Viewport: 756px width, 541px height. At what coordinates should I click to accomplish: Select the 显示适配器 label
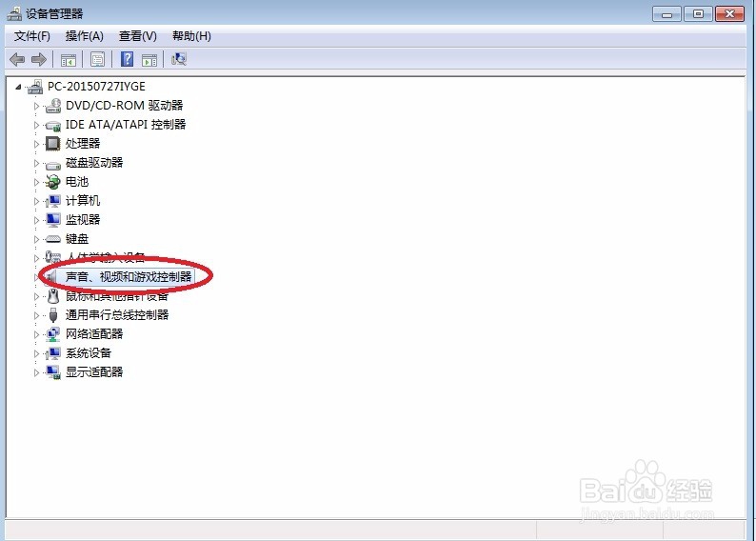(94, 372)
